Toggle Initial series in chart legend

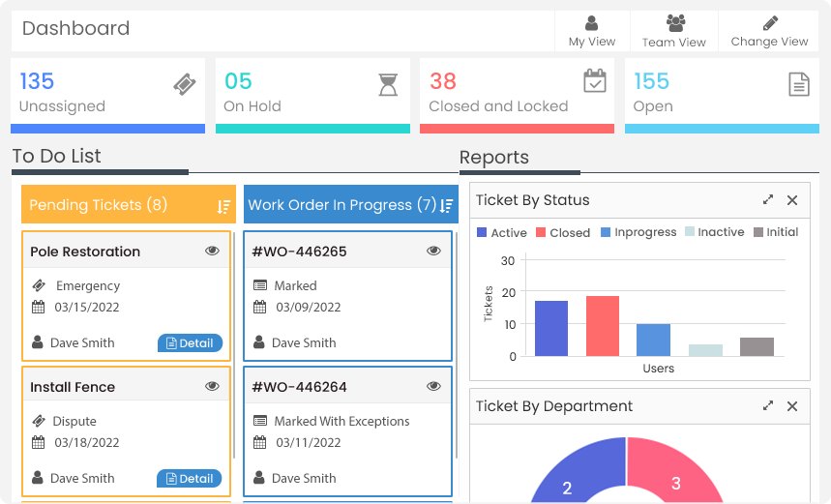point(776,232)
